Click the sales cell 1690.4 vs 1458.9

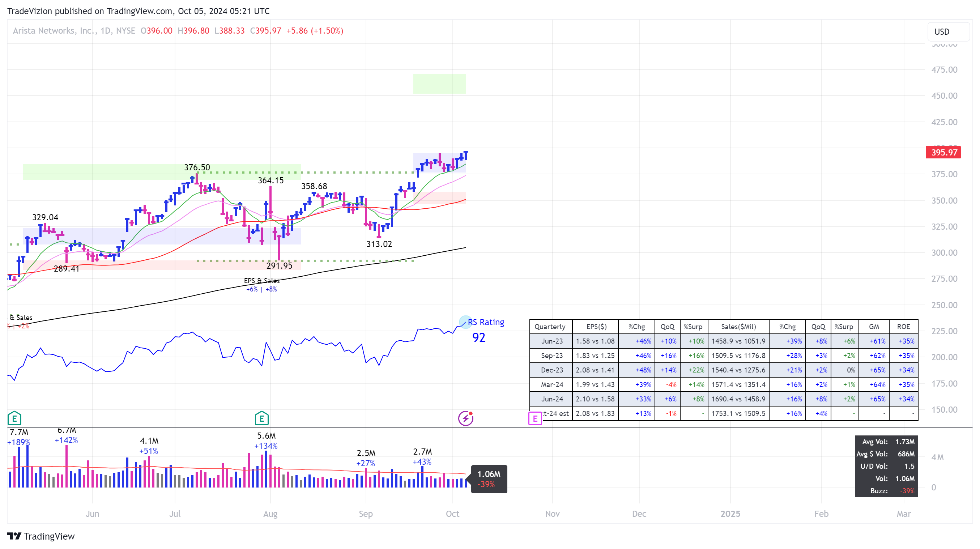click(738, 399)
